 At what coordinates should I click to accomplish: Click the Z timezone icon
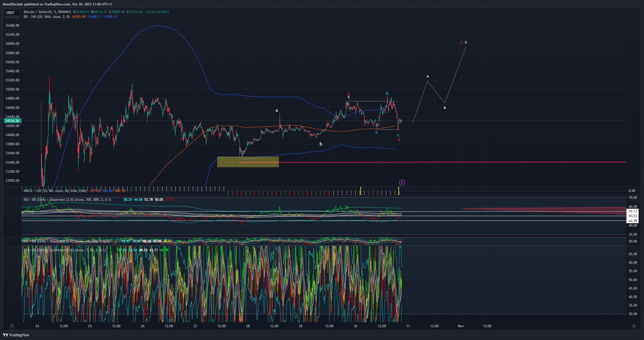click(x=12, y=326)
